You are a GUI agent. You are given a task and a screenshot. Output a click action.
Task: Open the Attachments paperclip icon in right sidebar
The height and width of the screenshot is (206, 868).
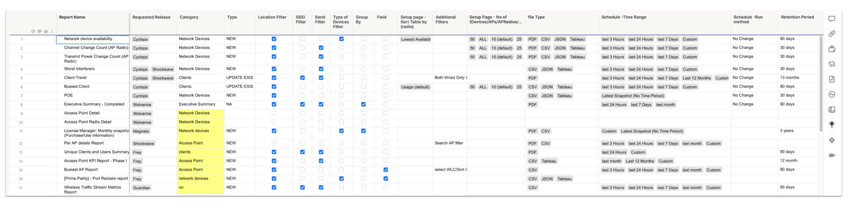click(x=832, y=34)
